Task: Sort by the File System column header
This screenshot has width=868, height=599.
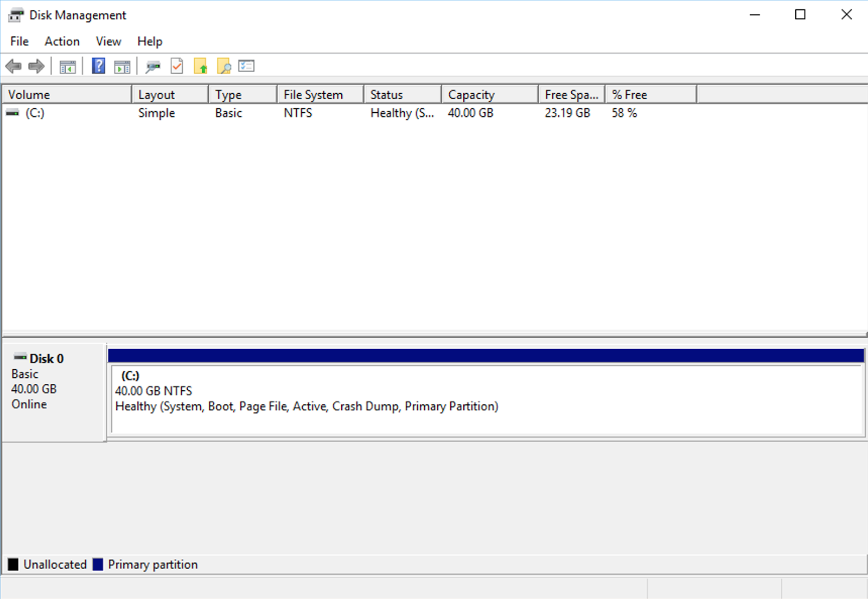Action: (x=320, y=94)
